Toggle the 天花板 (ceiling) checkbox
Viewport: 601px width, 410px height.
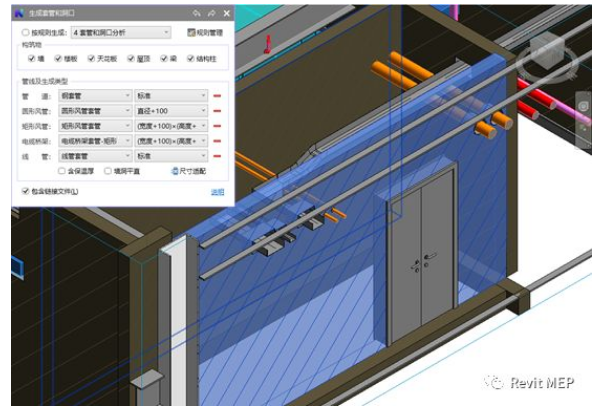(x=91, y=59)
